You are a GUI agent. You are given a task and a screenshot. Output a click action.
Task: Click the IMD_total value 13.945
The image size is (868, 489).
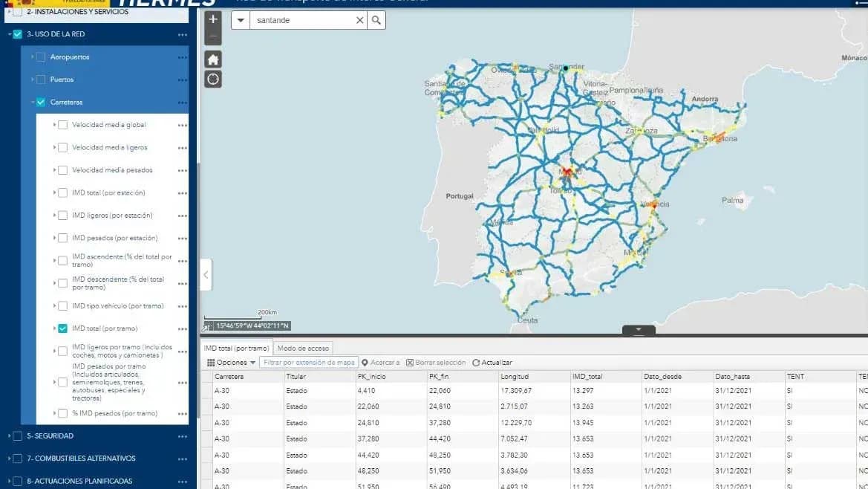[x=583, y=423]
